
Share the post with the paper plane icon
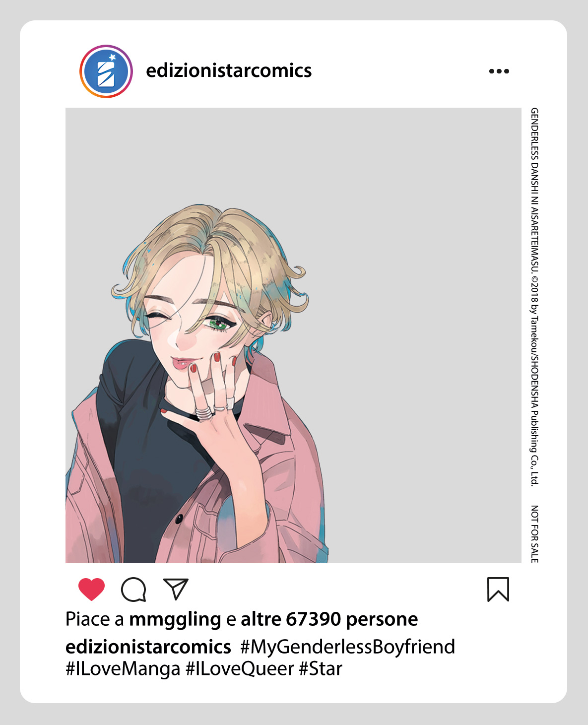pyautogui.click(x=176, y=589)
